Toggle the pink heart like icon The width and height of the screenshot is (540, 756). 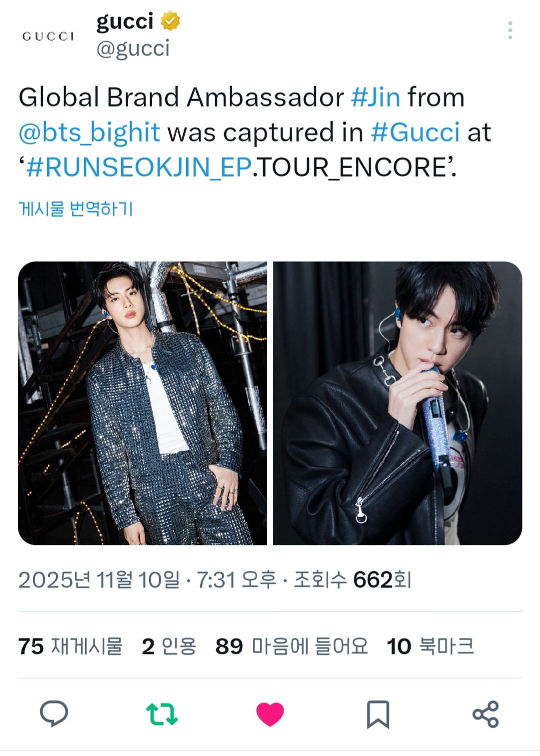(270, 714)
